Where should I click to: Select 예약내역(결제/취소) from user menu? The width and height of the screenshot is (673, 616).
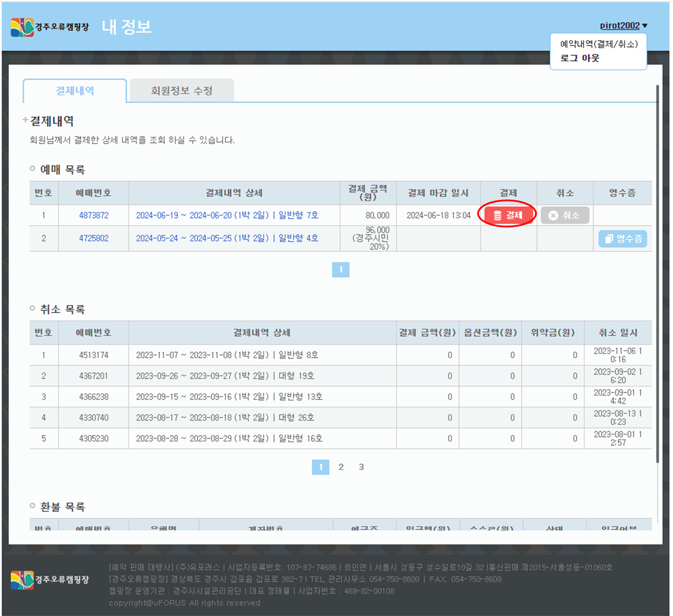[x=599, y=44]
